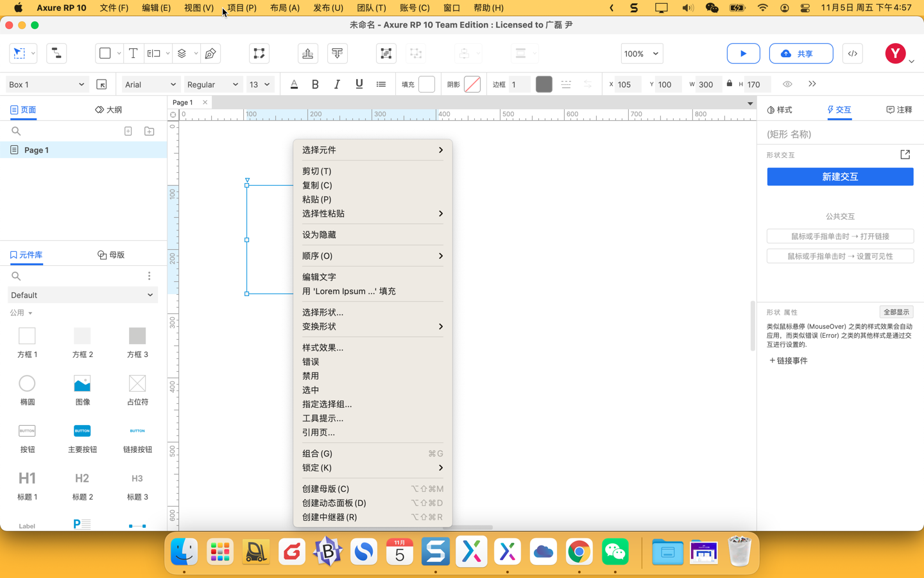Choose 设为隐藏 from context menu

[x=372, y=234]
